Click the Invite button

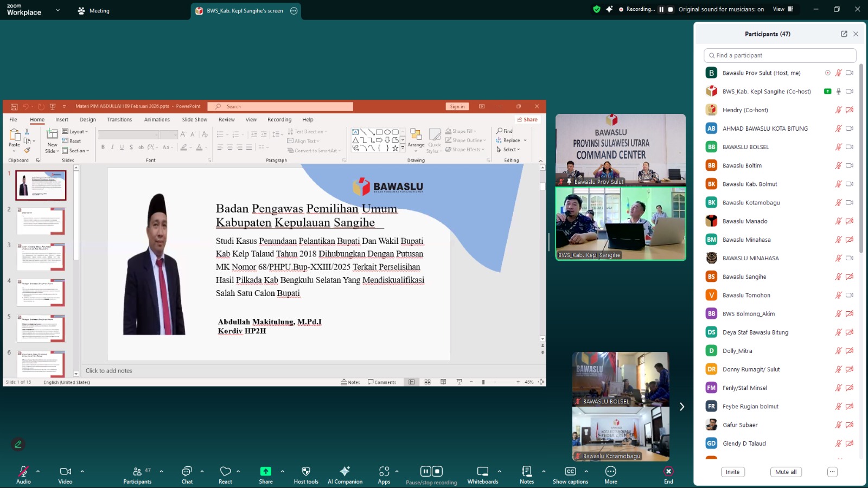(732, 472)
